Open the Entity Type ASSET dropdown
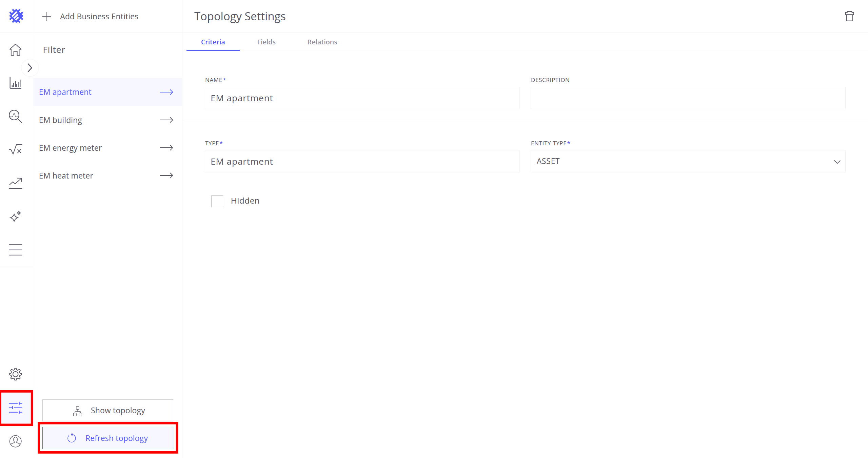Image resolution: width=868 pixels, height=458 pixels. pyautogui.click(x=688, y=161)
